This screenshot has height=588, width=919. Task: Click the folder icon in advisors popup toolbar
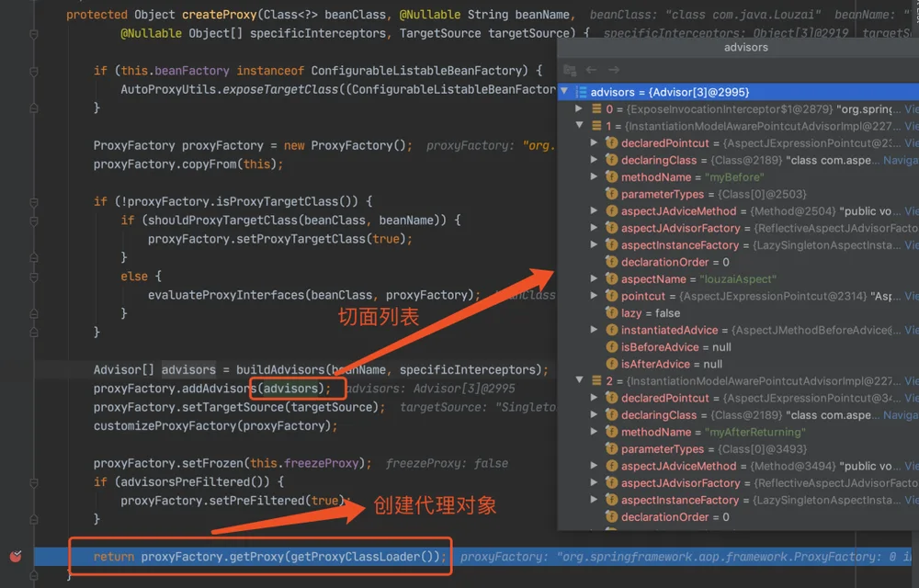point(569,70)
